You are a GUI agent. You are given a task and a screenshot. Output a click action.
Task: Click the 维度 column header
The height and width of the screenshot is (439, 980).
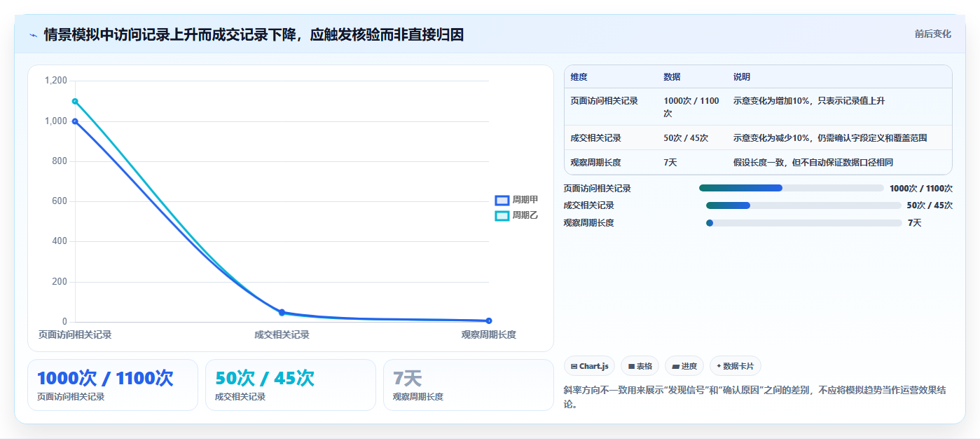(579, 77)
